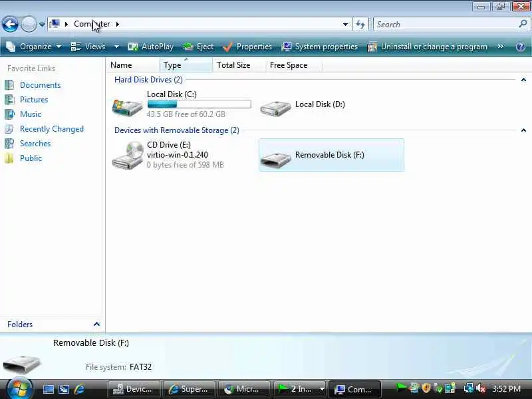Switch to Com... taskbar button
Screen dimensions: 532x399
pos(355,389)
